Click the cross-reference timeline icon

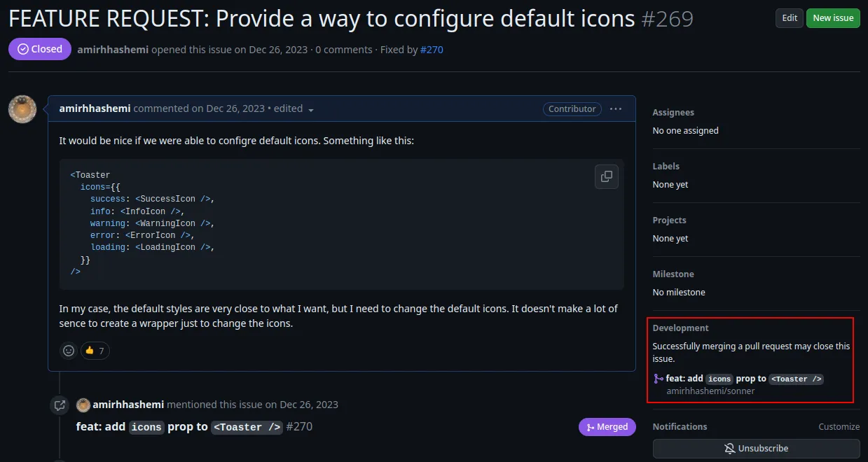click(x=60, y=405)
